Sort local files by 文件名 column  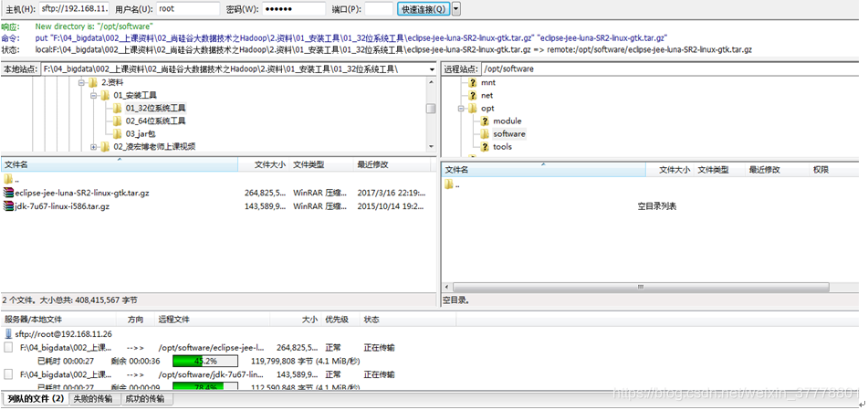[x=120, y=164]
